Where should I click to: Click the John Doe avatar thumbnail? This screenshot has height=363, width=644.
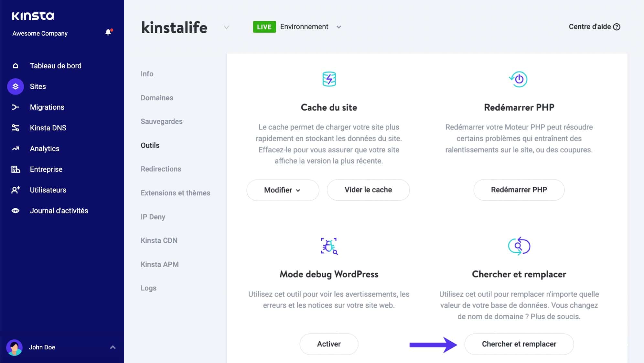(15, 347)
